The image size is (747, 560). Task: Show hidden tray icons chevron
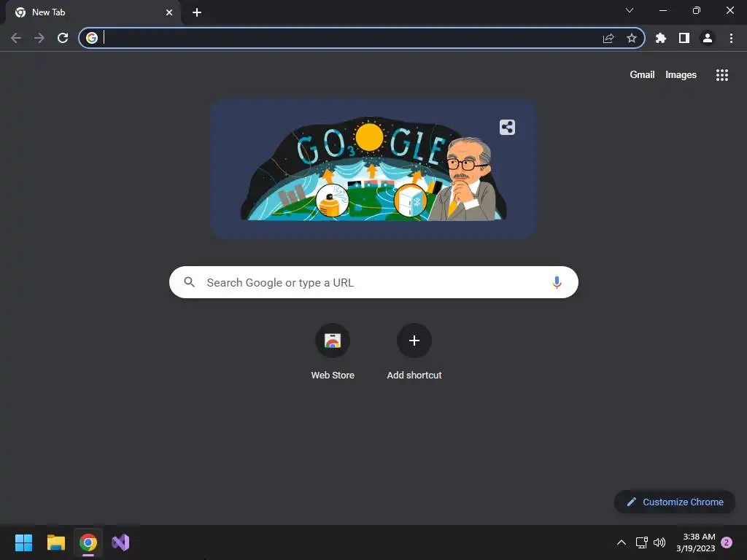(x=622, y=542)
